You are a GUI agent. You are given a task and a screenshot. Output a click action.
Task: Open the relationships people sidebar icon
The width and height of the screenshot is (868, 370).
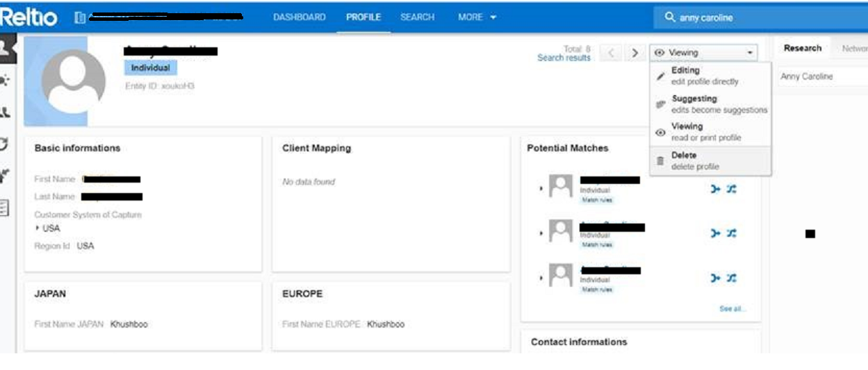(x=5, y=112)
